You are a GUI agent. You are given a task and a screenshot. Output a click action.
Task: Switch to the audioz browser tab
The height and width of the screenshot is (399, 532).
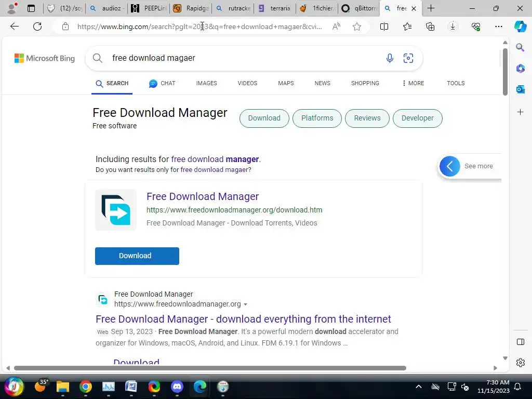pos(107,8)
